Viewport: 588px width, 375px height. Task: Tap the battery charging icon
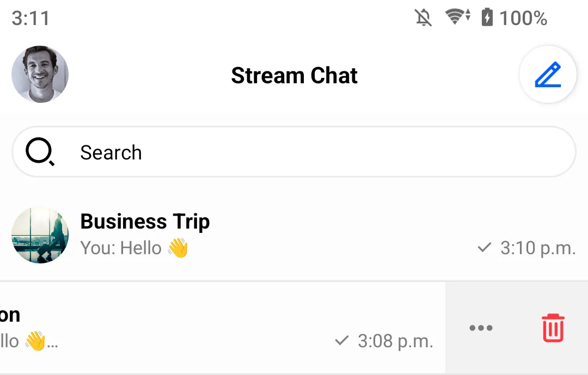(x=487, y=18)
